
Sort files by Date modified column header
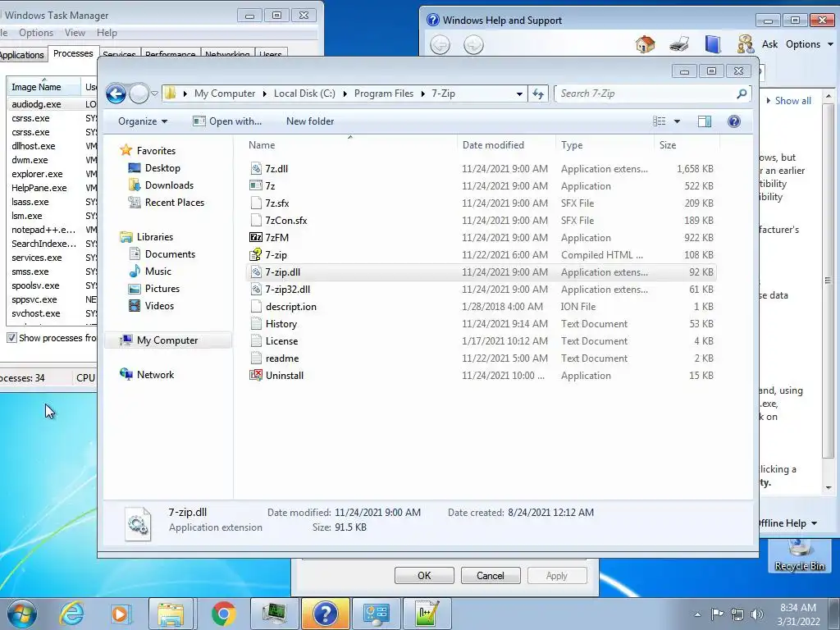click(506, 145)
